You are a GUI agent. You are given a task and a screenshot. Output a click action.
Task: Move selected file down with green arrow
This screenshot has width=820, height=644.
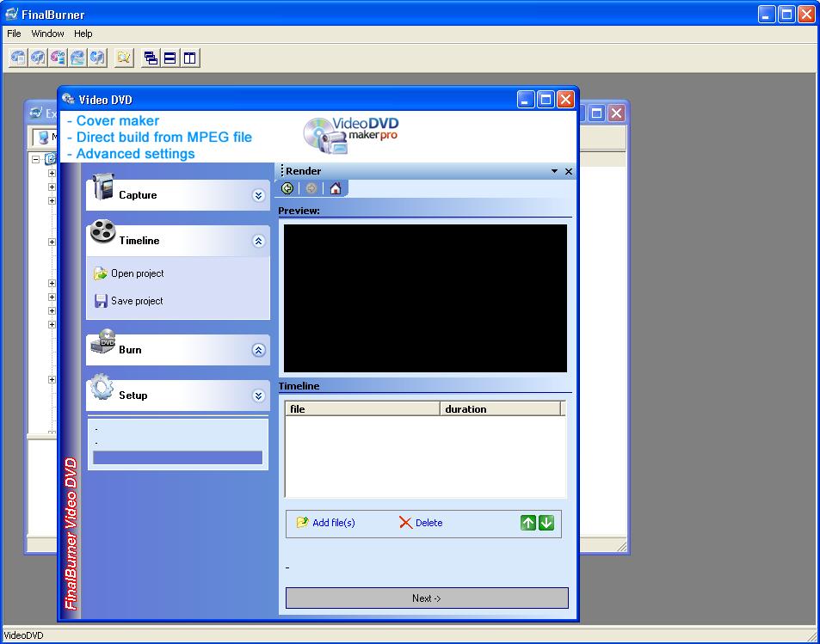click(x=546, y=523)
